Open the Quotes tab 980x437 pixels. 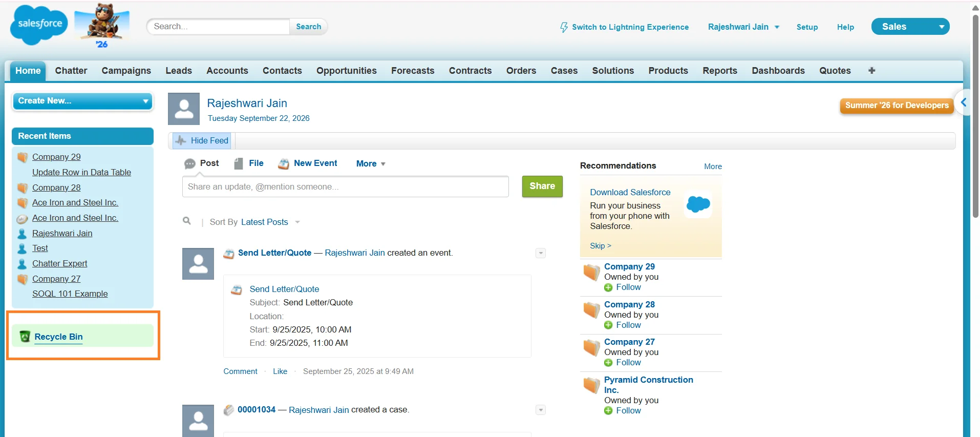835,71
